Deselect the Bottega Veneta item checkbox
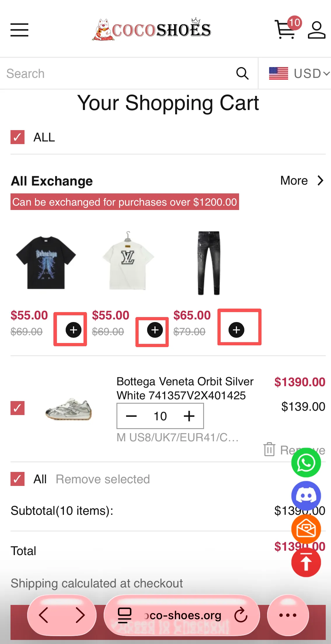Viewport: 331px width, 644px height. (18, 408)
